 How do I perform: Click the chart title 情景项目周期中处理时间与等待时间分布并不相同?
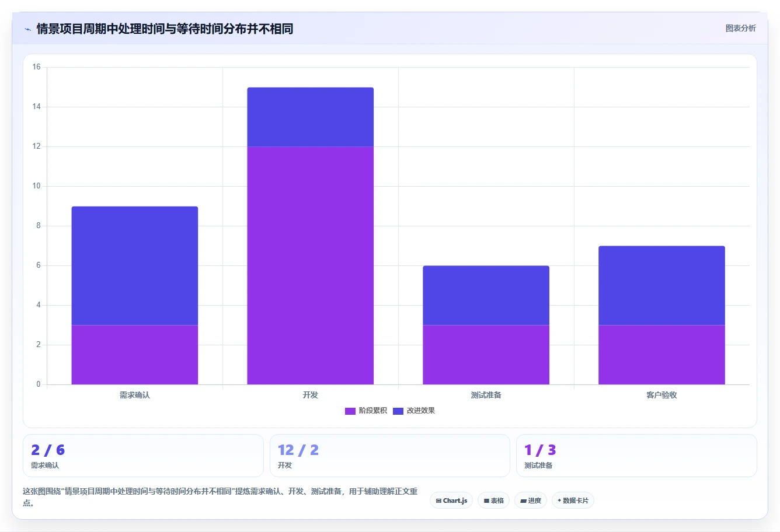pyautogui.click(x=165, y=29)
